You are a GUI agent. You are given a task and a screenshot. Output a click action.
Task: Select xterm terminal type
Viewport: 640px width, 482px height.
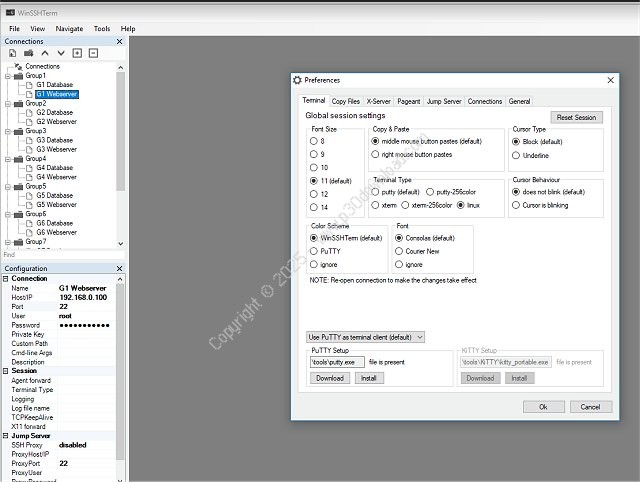[375, 205]
